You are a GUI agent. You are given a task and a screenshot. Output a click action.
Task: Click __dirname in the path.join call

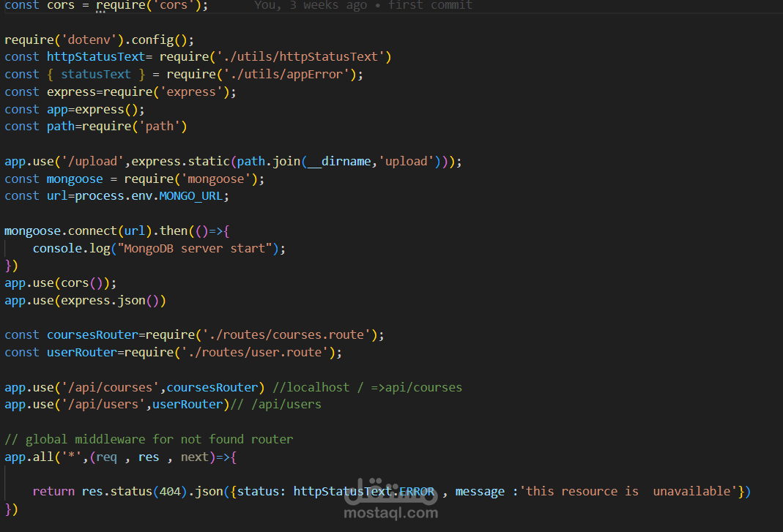click(x=339, y=161)
